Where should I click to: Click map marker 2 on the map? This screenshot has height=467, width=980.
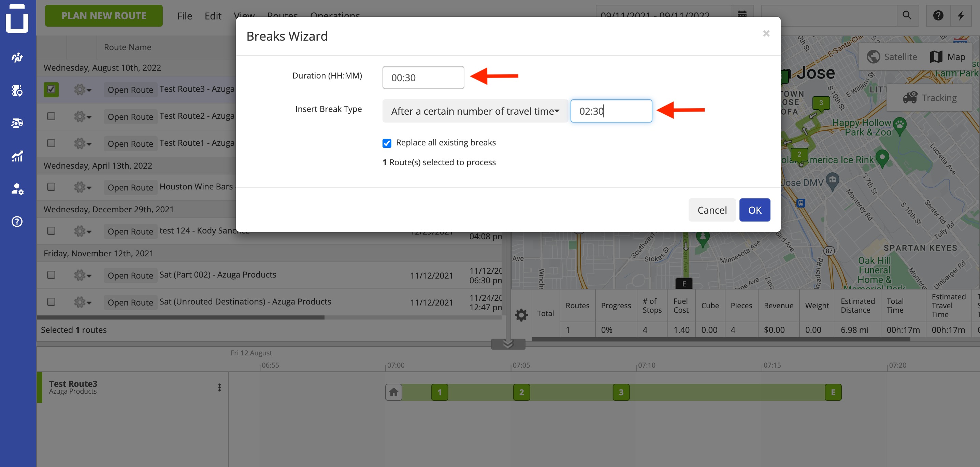coord(799,155)
